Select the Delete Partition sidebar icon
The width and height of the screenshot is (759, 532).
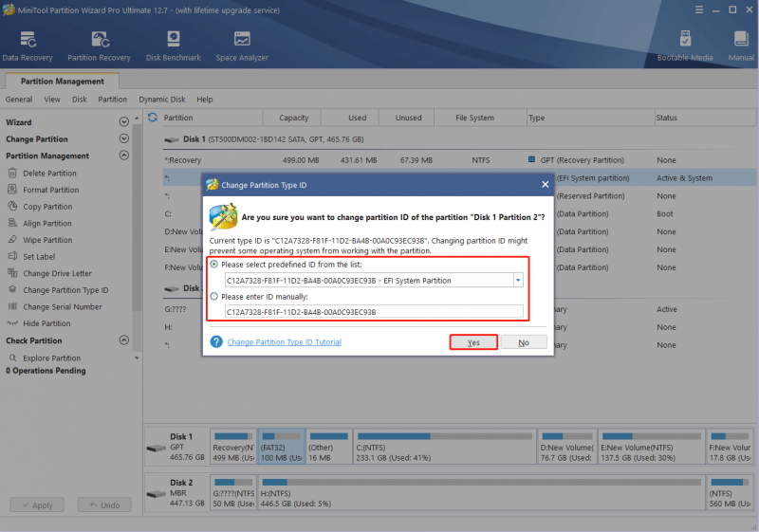pyautogui.click(x=12, y=174)
